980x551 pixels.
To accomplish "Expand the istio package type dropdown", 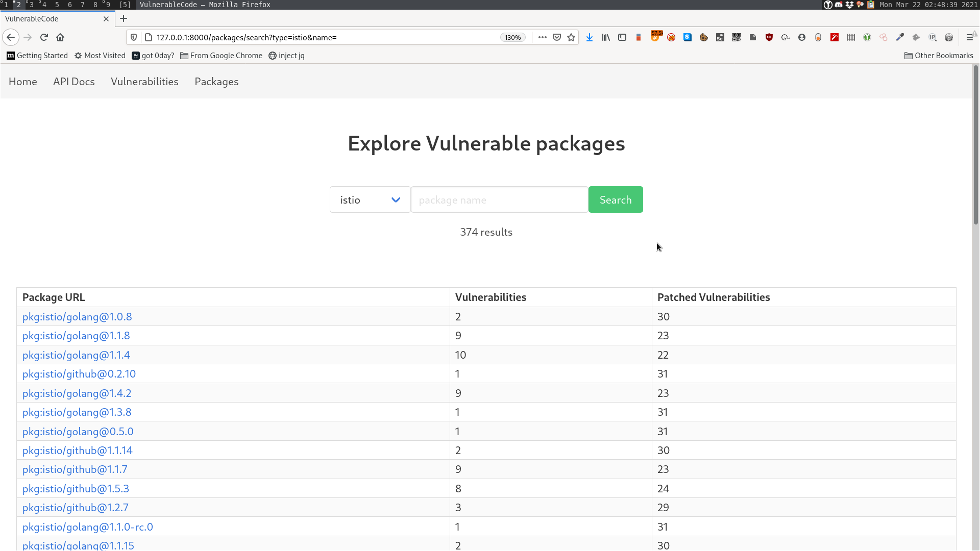I will tap(370, 200).
